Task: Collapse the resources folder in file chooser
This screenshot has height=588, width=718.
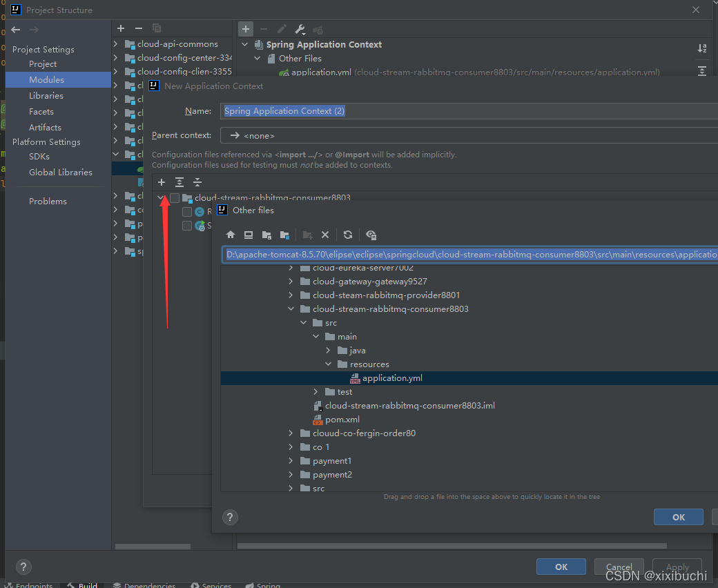Action: click(x=329, y=364)
